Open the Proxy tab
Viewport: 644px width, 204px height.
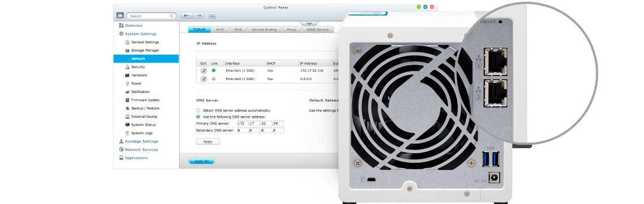pos(291,29)
